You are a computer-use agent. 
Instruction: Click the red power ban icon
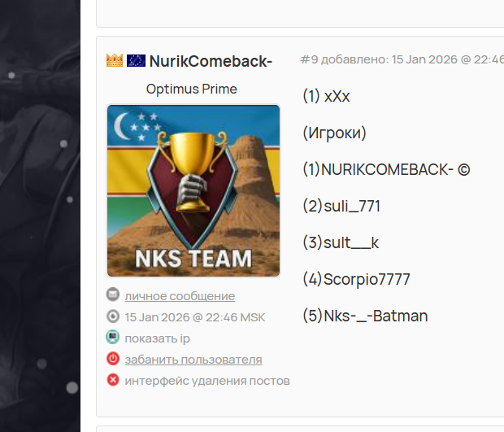(x=113, y=359)
